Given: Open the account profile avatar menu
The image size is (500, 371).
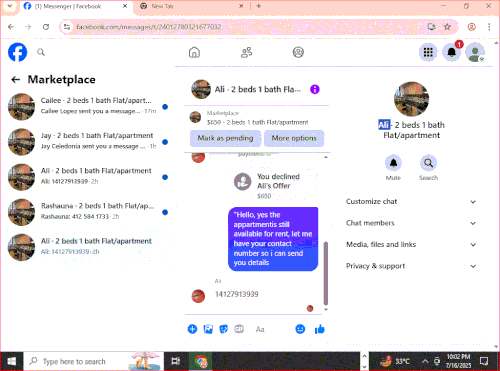Looking at the screenshot, I should 475,52.
